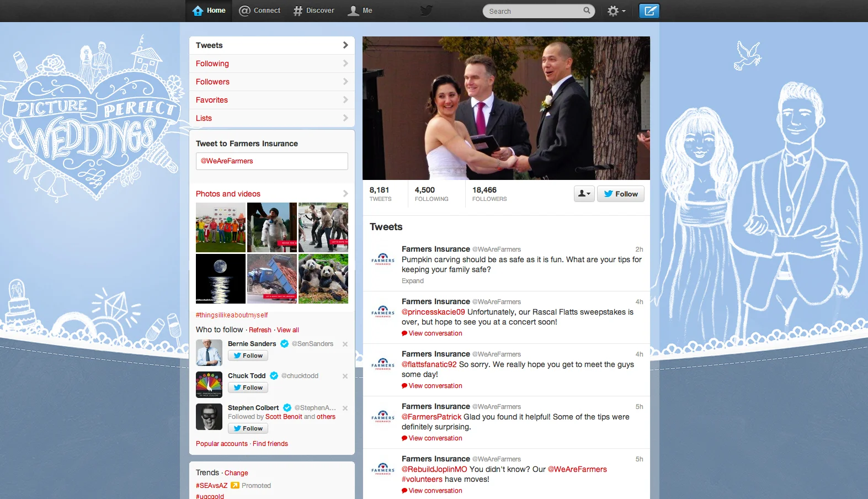Open the #SEAvsAZ promoted trend
868x499 pixels.
coord(211,486)
